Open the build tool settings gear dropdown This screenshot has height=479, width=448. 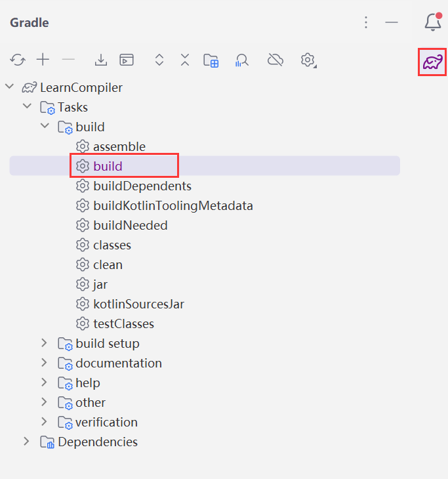(308, 60)
